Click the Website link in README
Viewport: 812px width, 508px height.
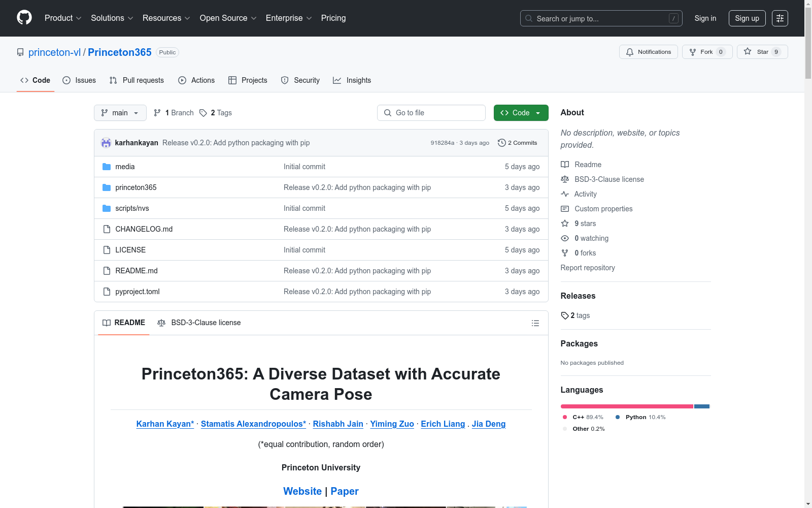click(x=302, y=491)
